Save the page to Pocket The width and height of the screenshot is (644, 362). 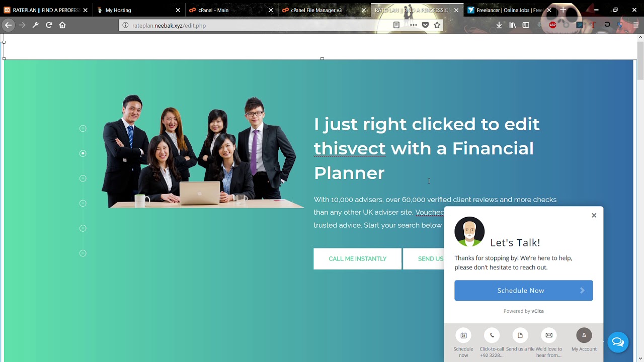coord(425,25)
